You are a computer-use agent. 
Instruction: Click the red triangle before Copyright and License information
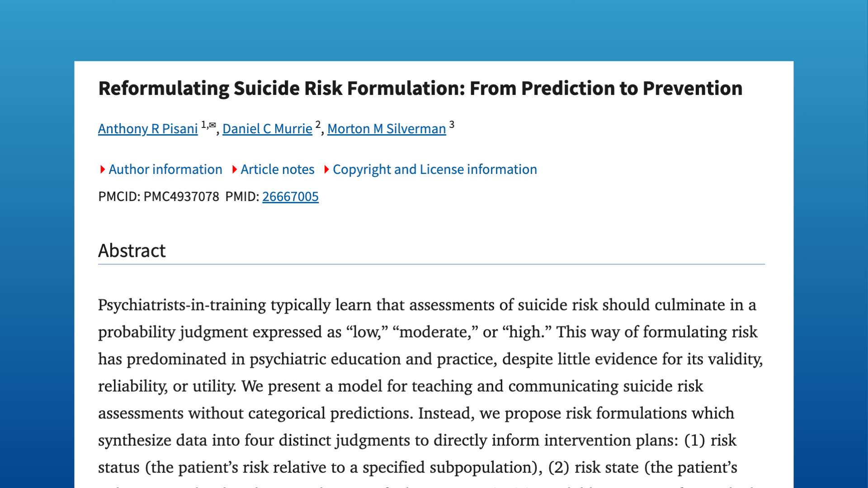pyautogui.click(x=327, y=169)
